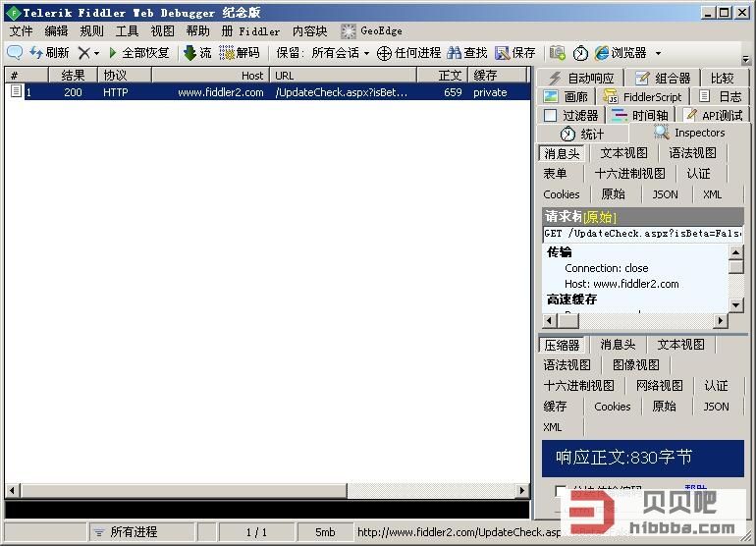The height and width of the screenshot is (546, 756).
Task: Click 全部恢复 resume all button
Action: 138,53
